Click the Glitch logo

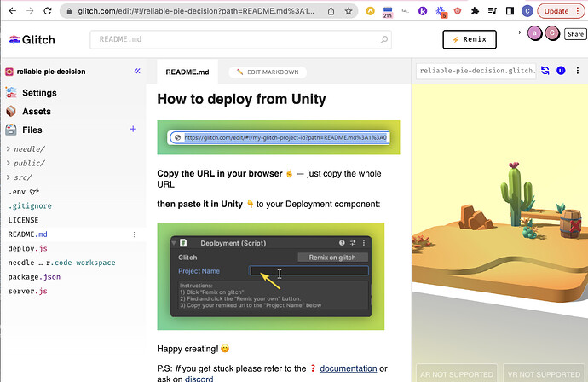32,39
